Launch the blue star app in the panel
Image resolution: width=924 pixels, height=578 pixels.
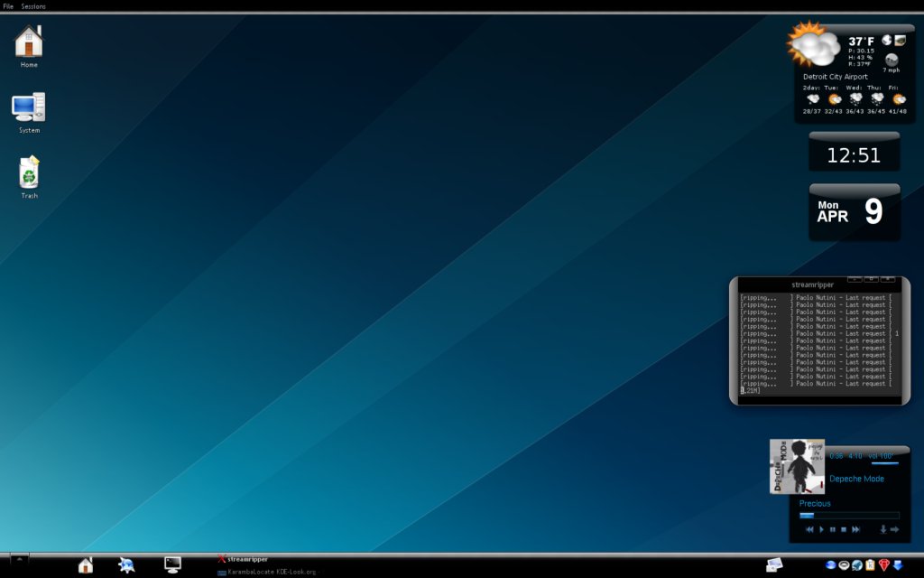pyautogui.click(x=126, y=565)
